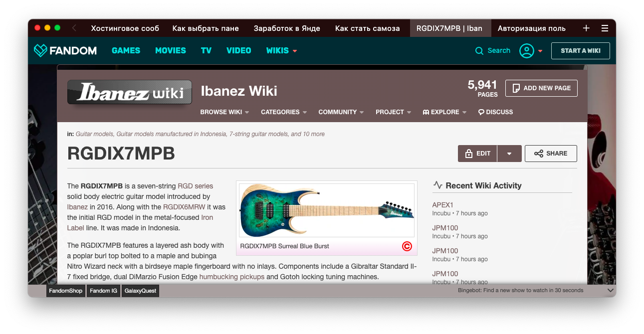The image size is (644, 334).
Task: Open the GalaxyQuest footer link
Action: tap(141, 291)
